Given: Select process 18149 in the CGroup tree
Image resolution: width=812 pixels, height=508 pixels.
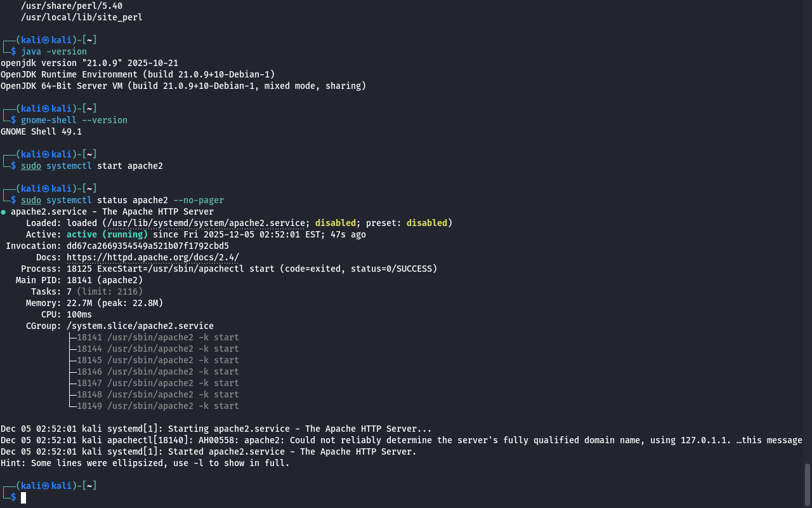Looking at the screenshot, I should pos(157,406).
